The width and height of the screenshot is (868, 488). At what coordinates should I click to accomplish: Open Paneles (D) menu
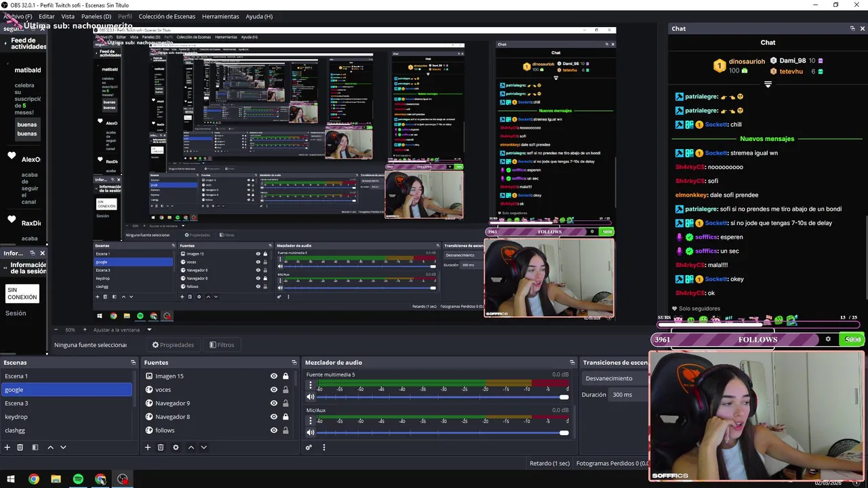pyautogui.click(x=96, y=16)
